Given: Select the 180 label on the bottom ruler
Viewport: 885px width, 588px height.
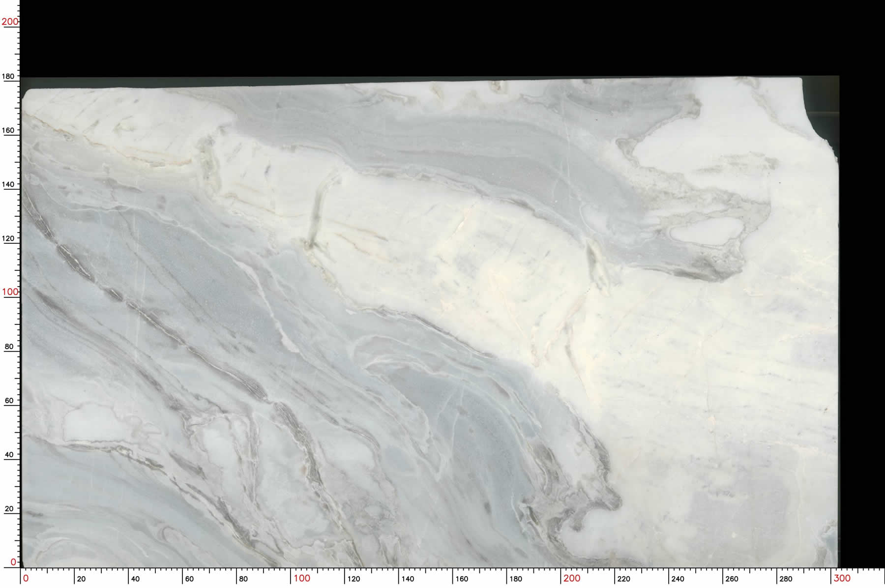Looking at the screenshot, I should point(516,579).
